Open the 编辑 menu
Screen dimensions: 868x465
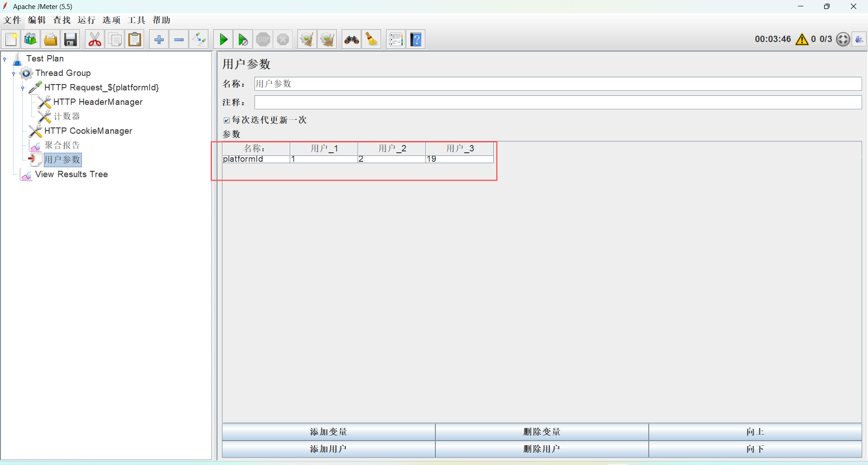coord(37,20)
